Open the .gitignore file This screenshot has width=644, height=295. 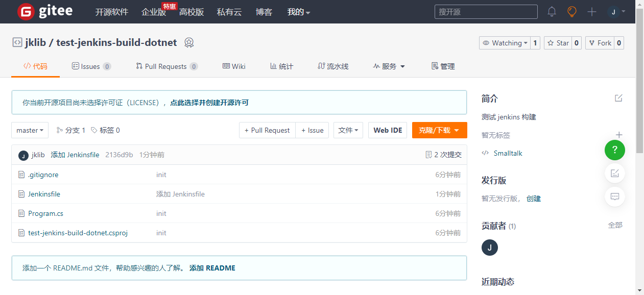[43, 175]
